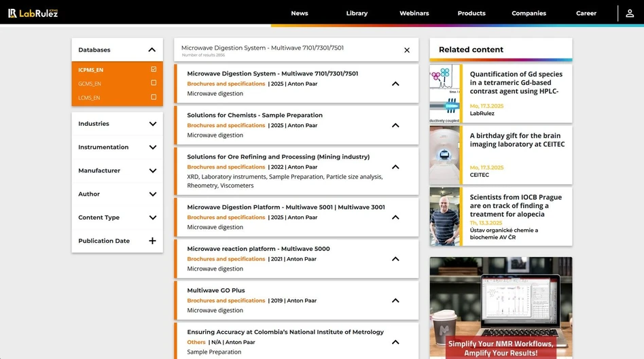Read Quantification of Gd species article

(516, 83)
